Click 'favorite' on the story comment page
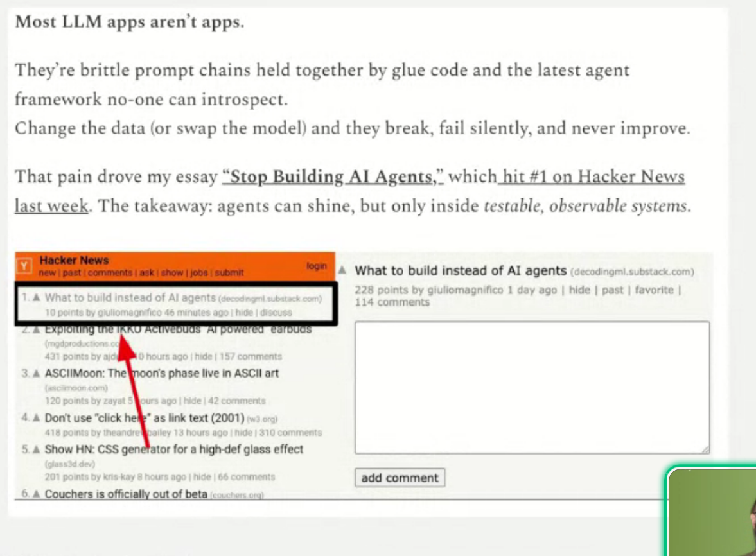Screen dimensions: 756x556 (x=654, y=290)
